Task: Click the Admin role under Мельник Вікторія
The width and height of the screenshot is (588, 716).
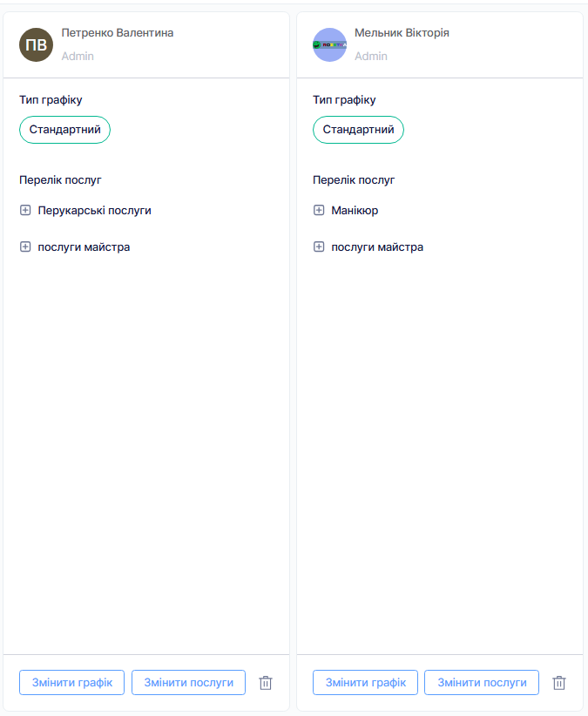Action: pos(371,56)
